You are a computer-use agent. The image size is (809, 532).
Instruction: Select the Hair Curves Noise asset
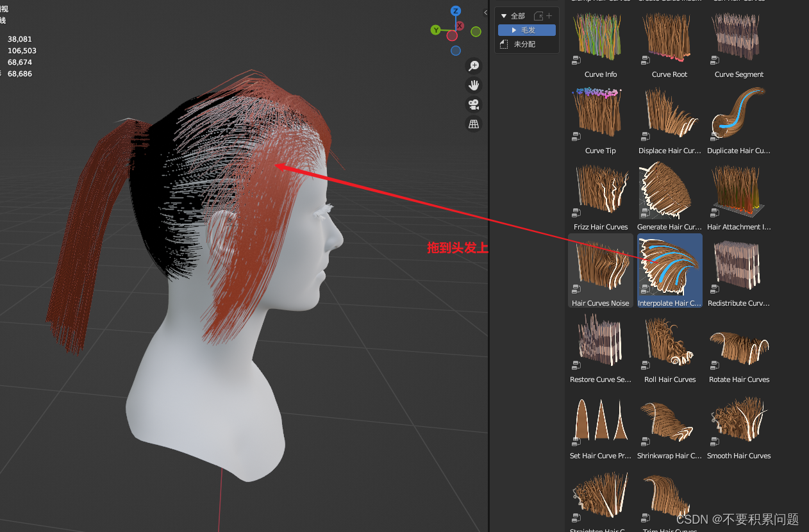[x=601, y=270]
